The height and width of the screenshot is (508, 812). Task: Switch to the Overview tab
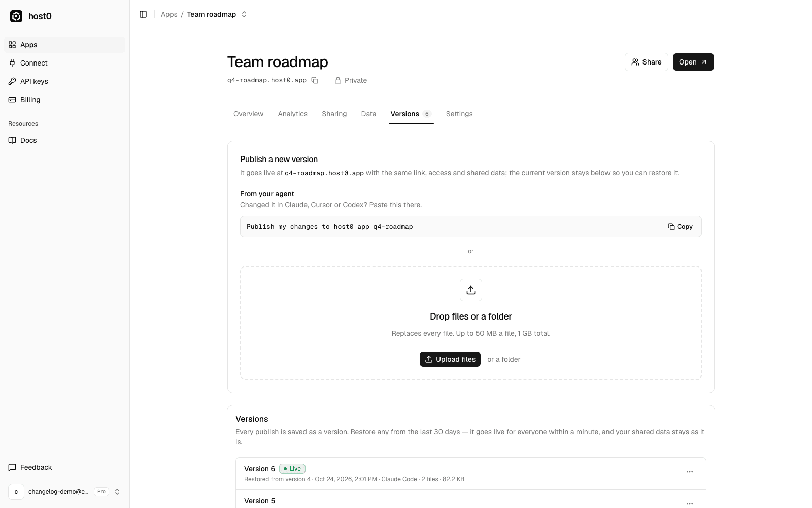point(248,114)
